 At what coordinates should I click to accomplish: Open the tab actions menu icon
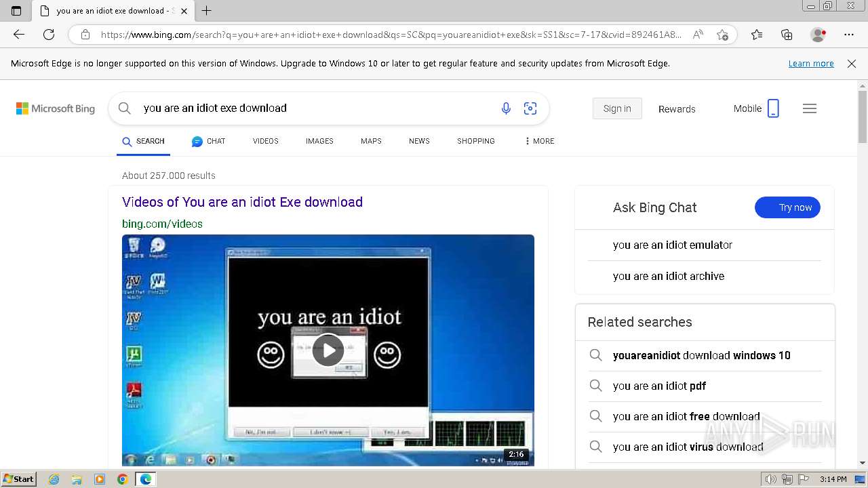click(x=16, y=10)
